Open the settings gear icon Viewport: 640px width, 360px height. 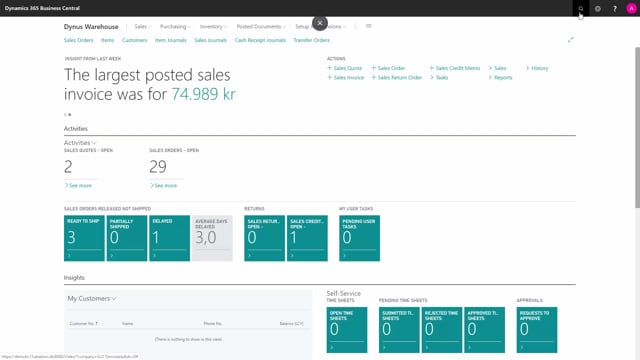(x=598, y=9)
